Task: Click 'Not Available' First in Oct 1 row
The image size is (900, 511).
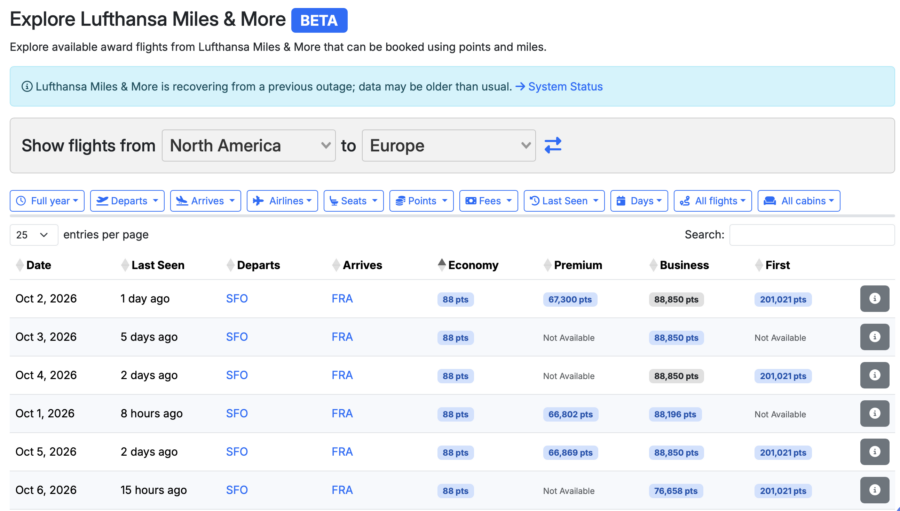Action: [x=780, y=414]
